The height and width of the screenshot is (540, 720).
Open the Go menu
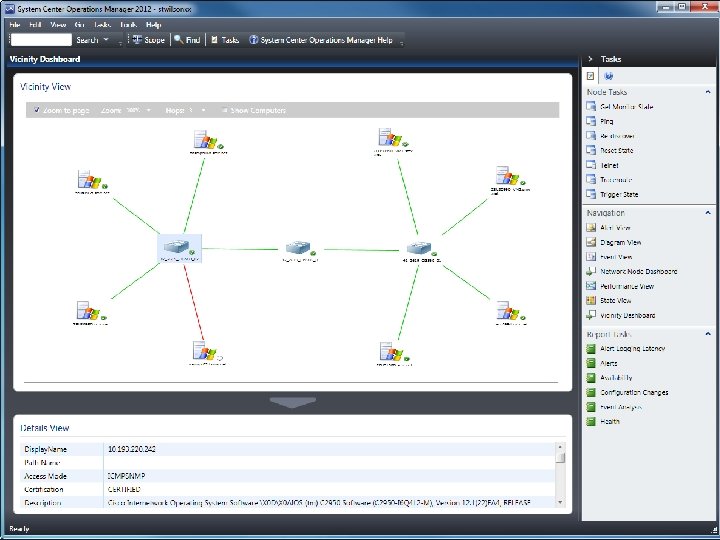[79, 25]
